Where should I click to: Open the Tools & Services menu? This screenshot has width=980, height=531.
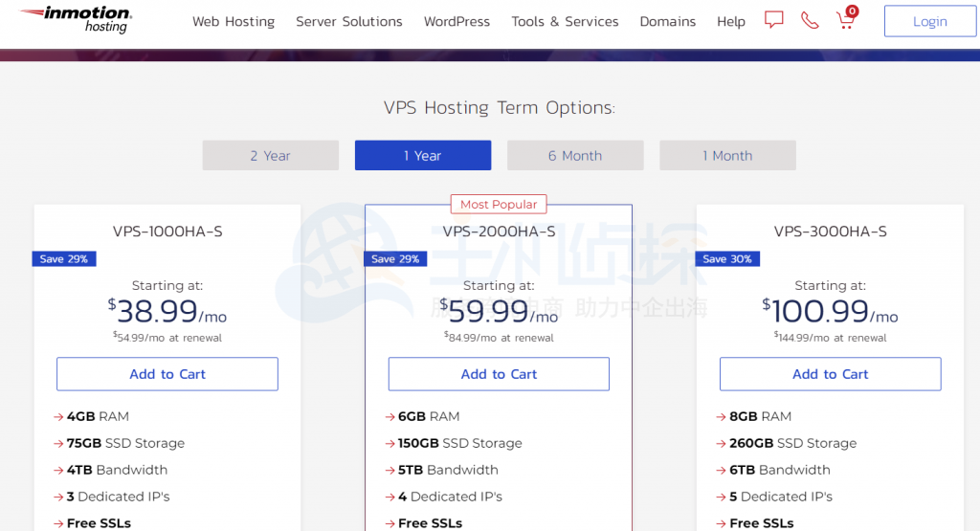click(x=565, y=21)
